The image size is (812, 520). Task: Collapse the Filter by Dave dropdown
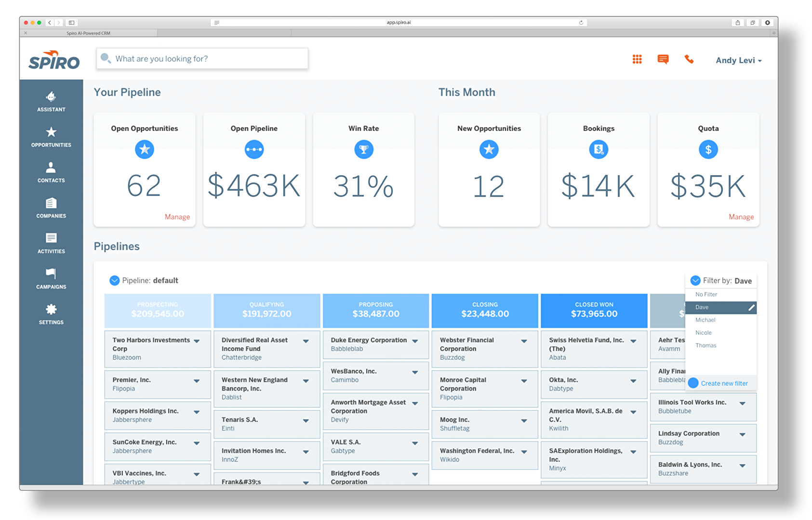[695, 280]
